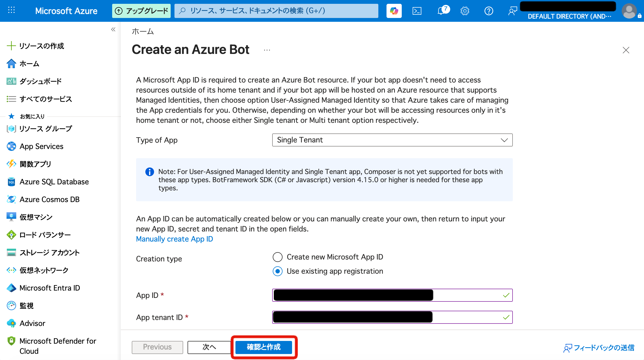The image size is (644, 360).
Task: Open the Type of App dropdown
Action: [392, 140]
